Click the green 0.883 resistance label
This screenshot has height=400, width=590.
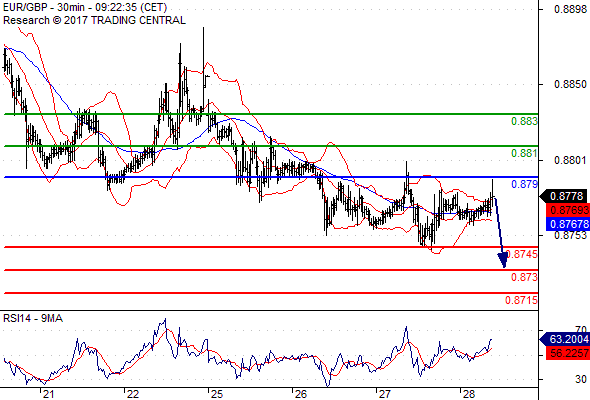point(525,121)
